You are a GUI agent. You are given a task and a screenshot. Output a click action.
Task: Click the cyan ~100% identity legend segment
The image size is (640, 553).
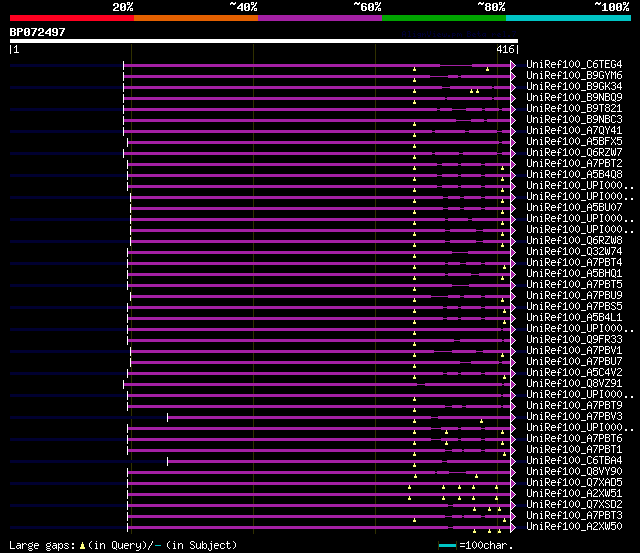pyautogui.click(x=569, y=18)
